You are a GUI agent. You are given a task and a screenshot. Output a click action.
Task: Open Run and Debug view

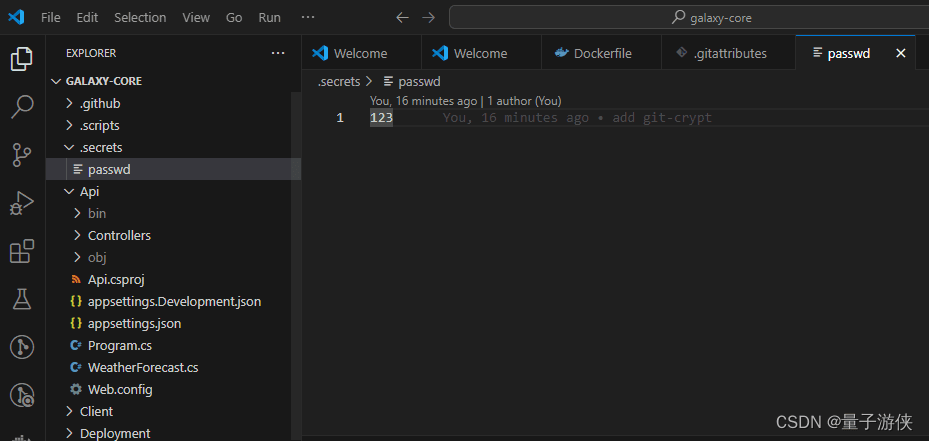coord(22,204)
